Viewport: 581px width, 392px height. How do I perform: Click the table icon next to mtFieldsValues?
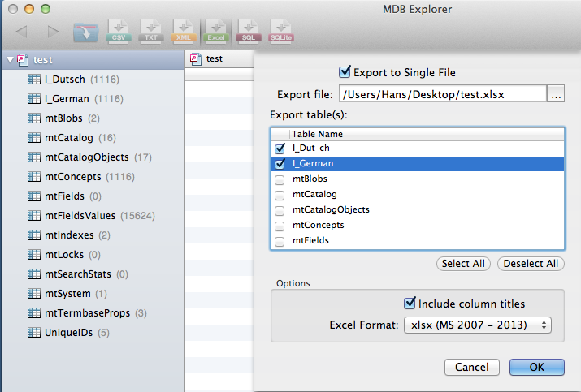tap(34, 216)
